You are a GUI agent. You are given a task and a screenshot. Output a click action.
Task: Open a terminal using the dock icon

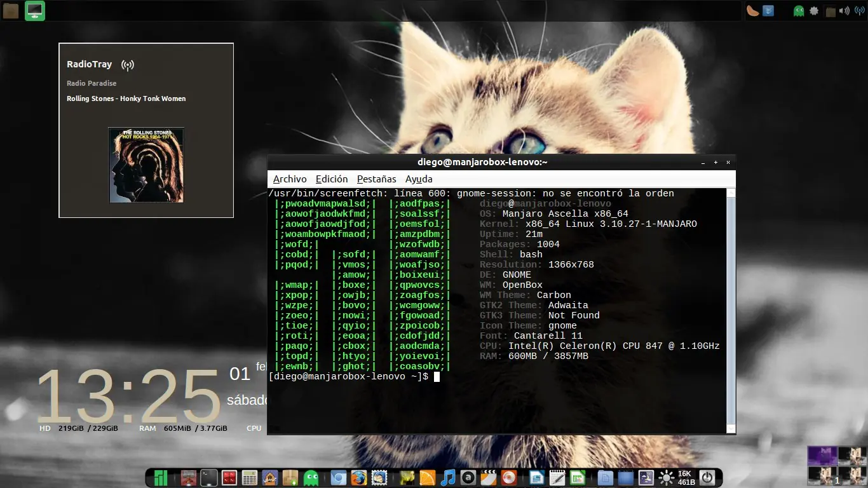[x=208, y=477]
